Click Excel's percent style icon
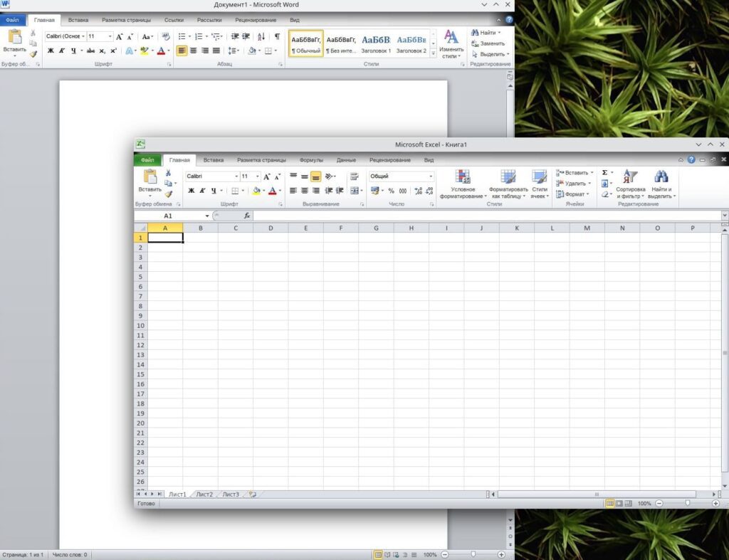The width and height of the screenshot is (729, 560). click(391, 191)
